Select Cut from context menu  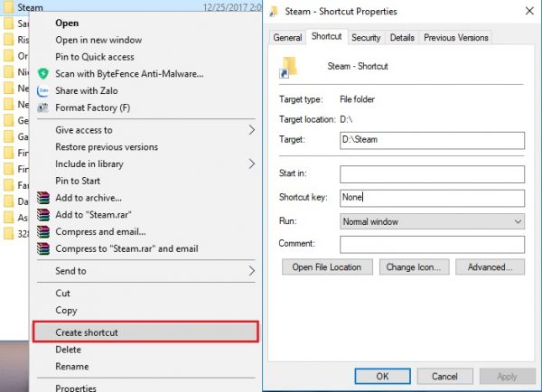point(62,294)
